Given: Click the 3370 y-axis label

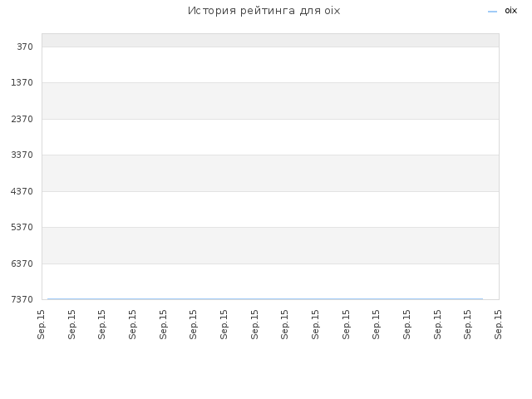Looking at the screenshot, I should click(22, 155).
